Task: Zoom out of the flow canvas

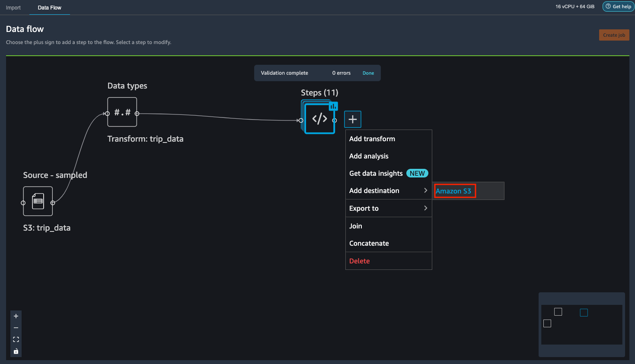Action: coord(16,328)
